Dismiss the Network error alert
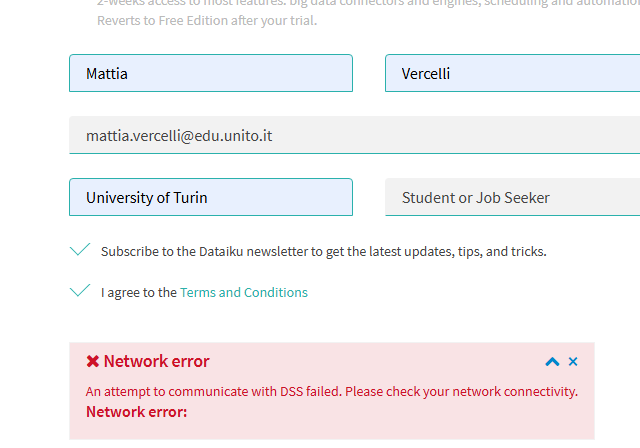Image resolution: width=640 pixels, height=448 pixels. (x=573, y=362)
